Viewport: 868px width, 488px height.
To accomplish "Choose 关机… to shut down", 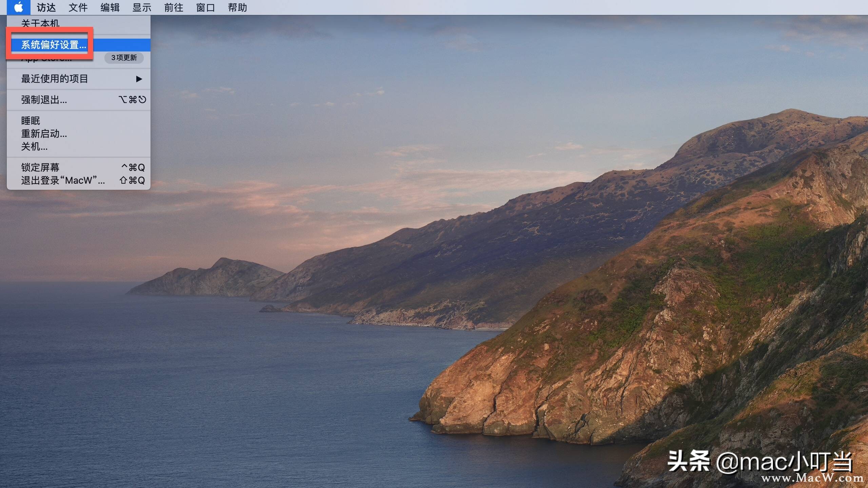I will click(x=34, y=146).
